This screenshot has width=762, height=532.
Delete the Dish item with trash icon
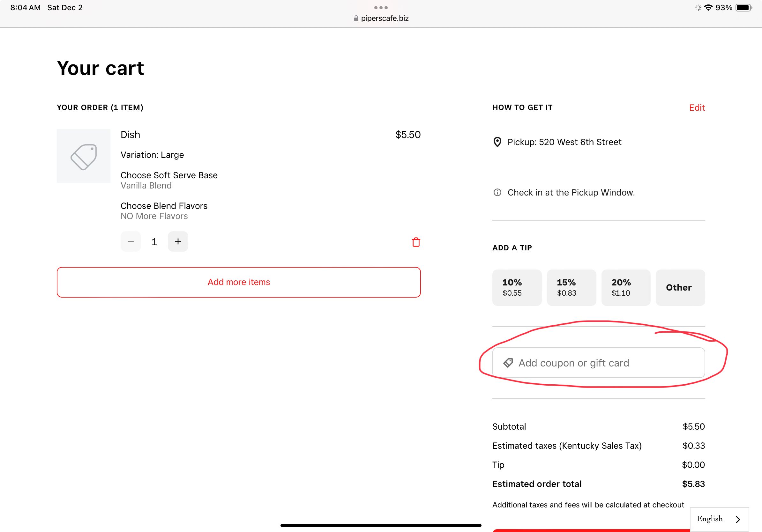[x=416, y=242]
